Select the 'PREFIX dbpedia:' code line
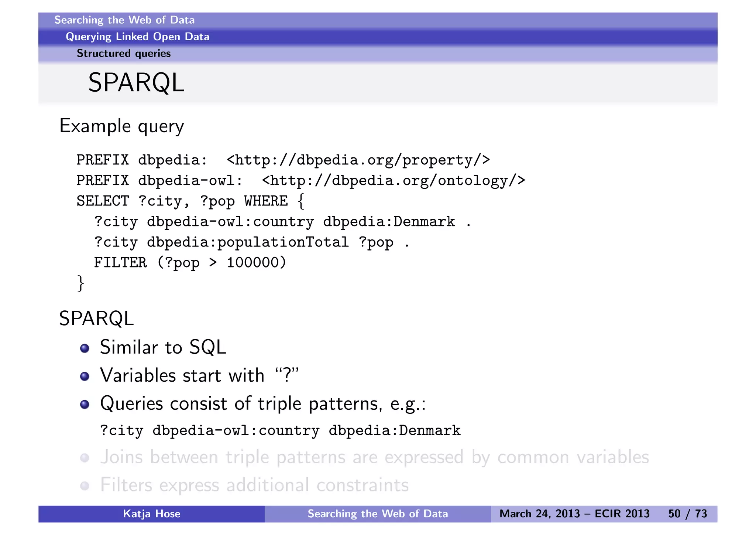Screen dimensions: 756x535 click(x=283, y=160)
